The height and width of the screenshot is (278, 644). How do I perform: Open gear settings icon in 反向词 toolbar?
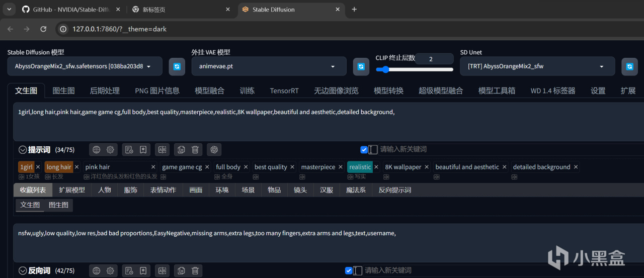tap(111, 270)
